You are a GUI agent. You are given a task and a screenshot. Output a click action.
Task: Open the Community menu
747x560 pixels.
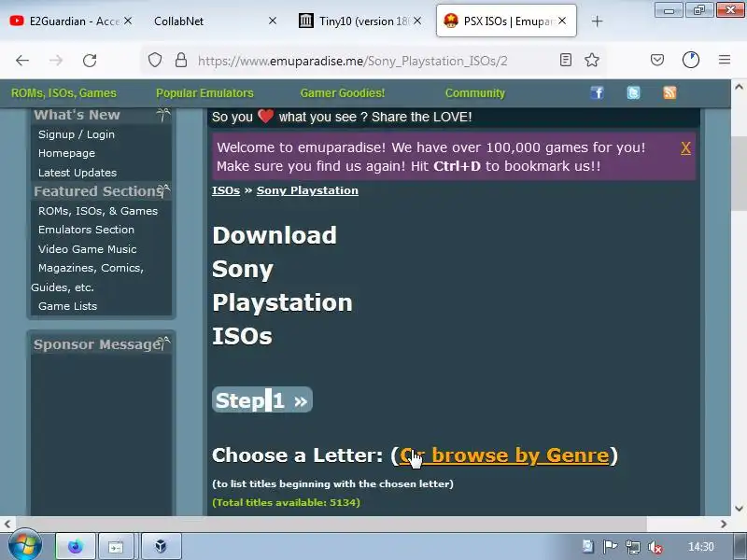tap(475, 92)
